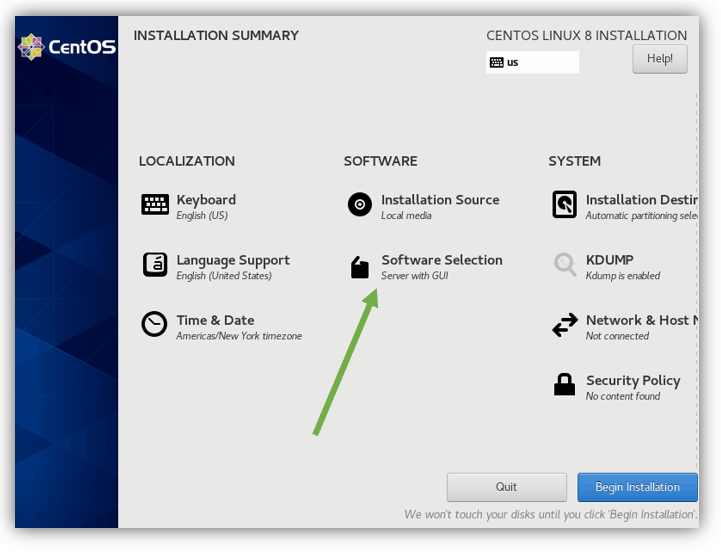Image resolution: width=721 pixels, height=560 pixels.
Task: Click the Security Policy lock icon
Action: pyautogui.click(x=564, y=384)
